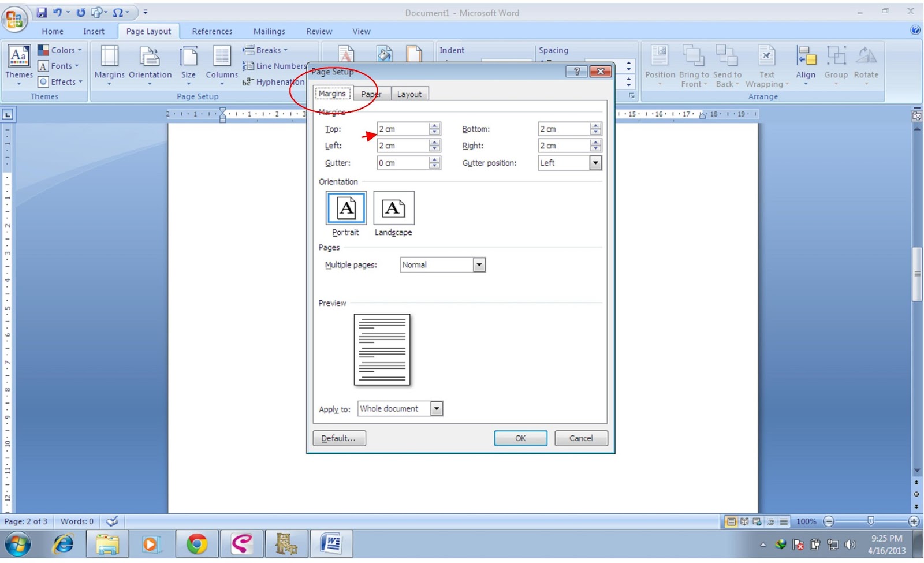The image size is (924, 563).
Task: Click the Office button logo
Action: click(x=15, y=18)
